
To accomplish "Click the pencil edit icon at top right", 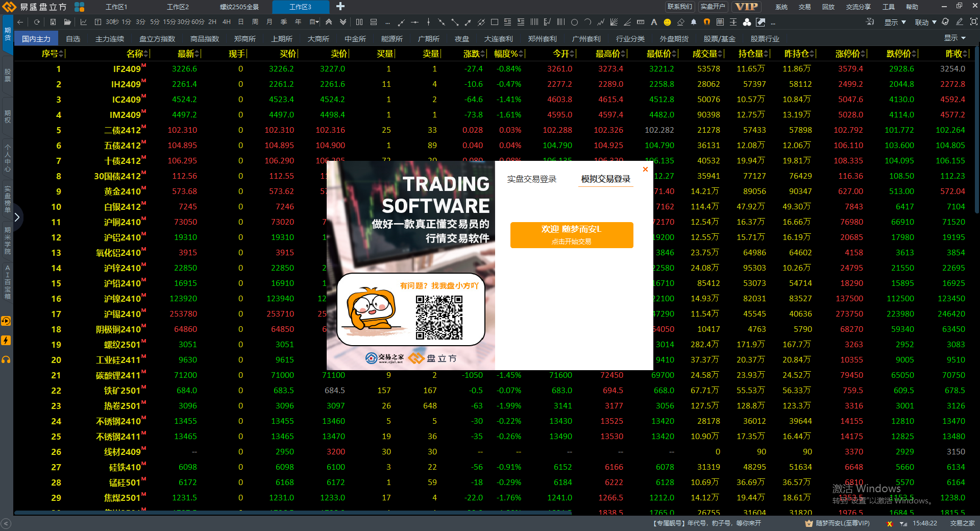I will [x=960, y=22].
